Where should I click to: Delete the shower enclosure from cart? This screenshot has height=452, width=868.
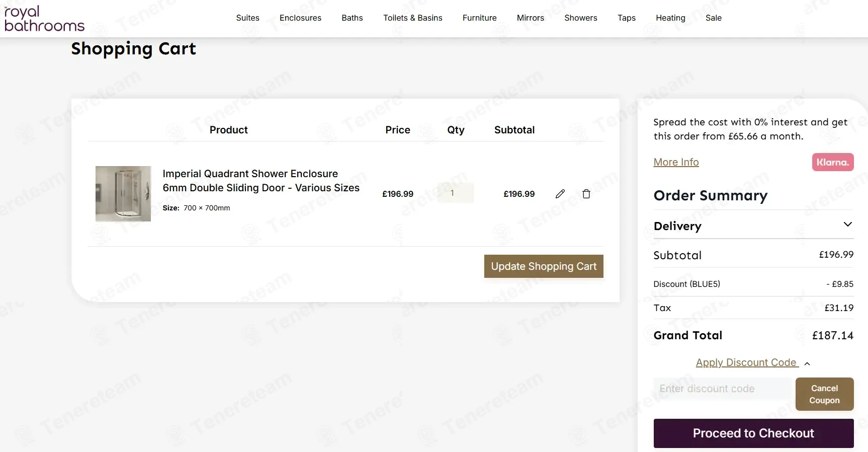(586, 194)
